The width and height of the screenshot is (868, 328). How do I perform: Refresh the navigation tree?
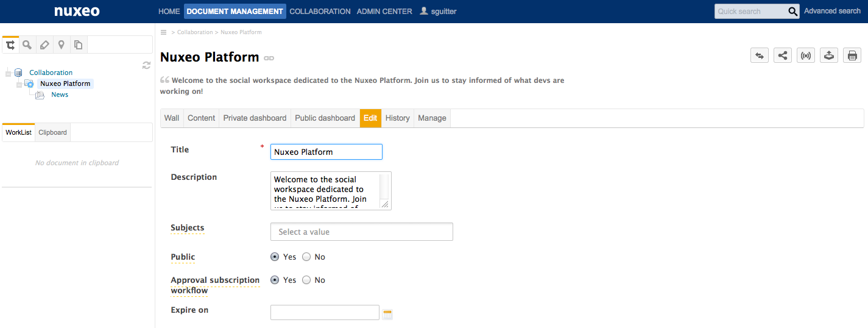pyautogui.click(x=146, y=65)
